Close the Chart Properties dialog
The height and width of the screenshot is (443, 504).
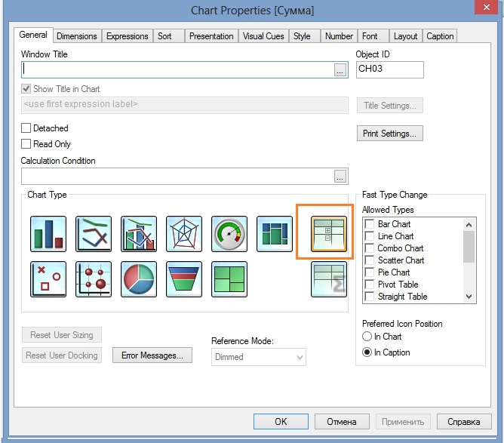[x=487, y=7]
